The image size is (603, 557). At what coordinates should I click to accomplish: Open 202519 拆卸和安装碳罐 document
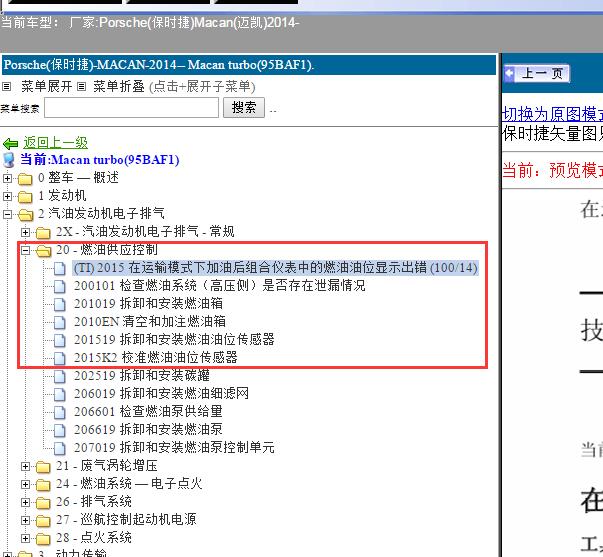pyautogui.click(x=142, y=376)
